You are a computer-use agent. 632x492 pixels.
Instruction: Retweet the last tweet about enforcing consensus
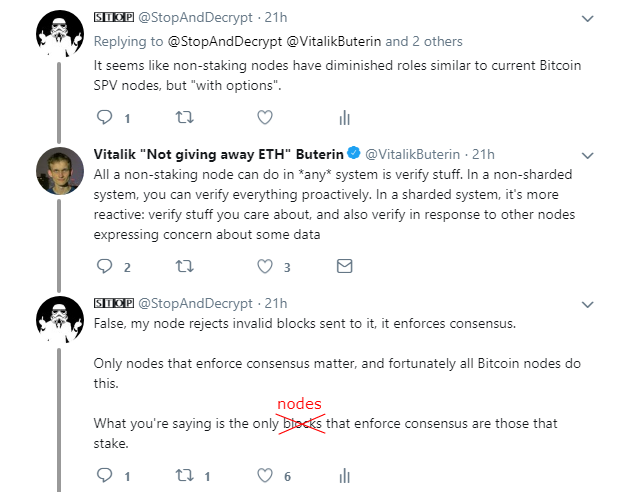[x=184, y=475]
